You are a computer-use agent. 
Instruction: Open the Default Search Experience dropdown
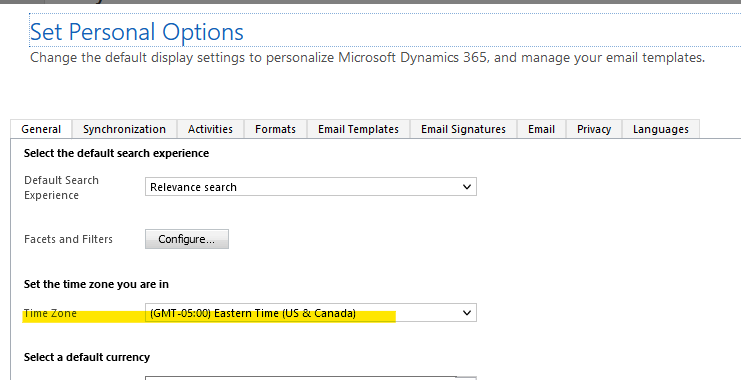click(x=310, y=187)
